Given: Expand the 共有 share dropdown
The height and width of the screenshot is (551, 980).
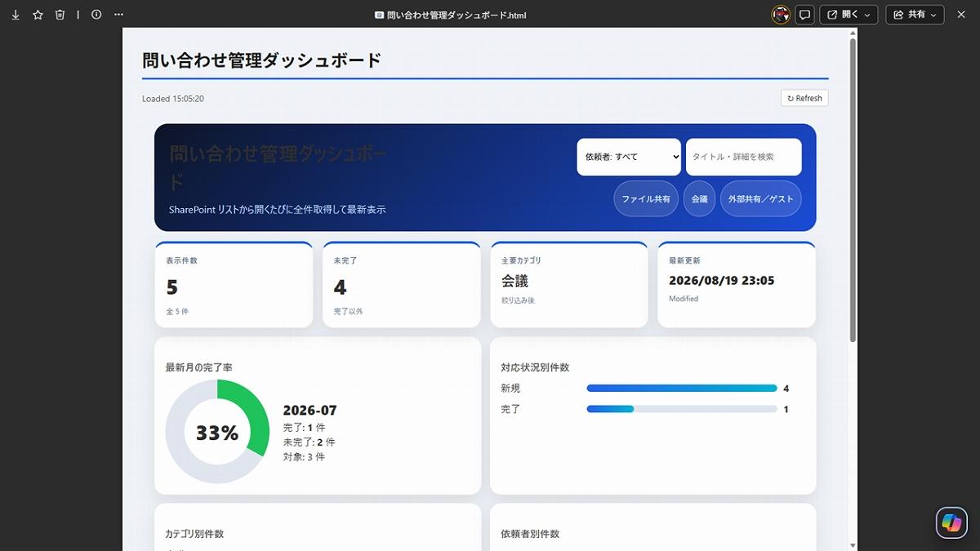Looking at the screenshot, I should 915,15.
